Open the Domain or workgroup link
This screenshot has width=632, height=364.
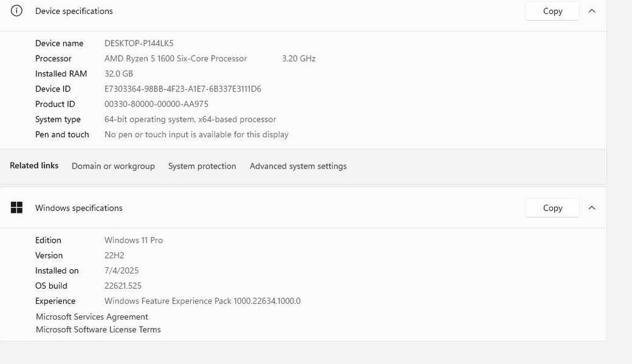click(113, 166)
